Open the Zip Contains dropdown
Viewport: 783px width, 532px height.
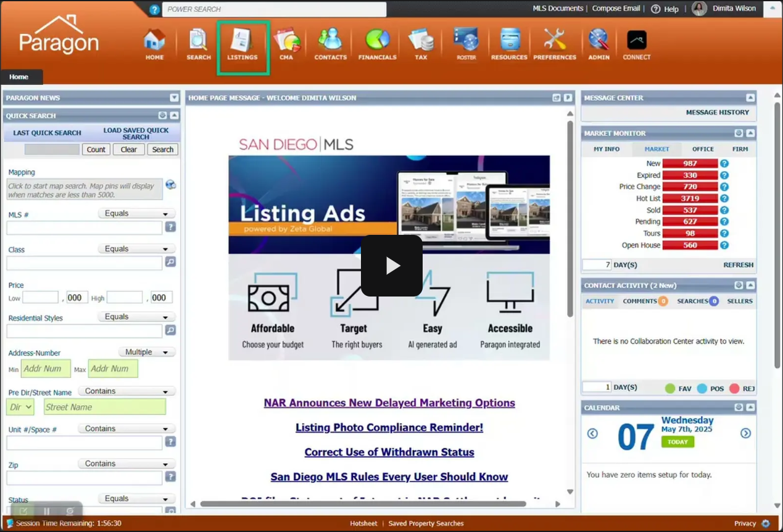click(126, 464)
